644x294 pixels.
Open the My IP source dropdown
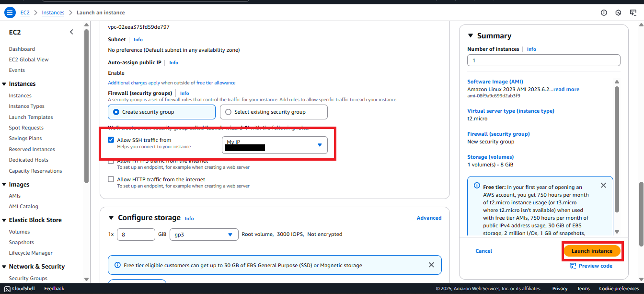coord(275,145)
